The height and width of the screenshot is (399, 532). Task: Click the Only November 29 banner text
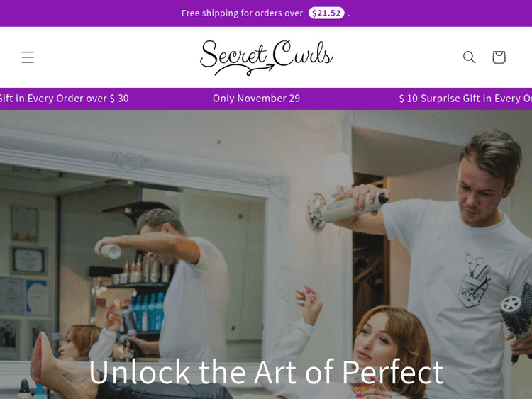tap(257, 99)
